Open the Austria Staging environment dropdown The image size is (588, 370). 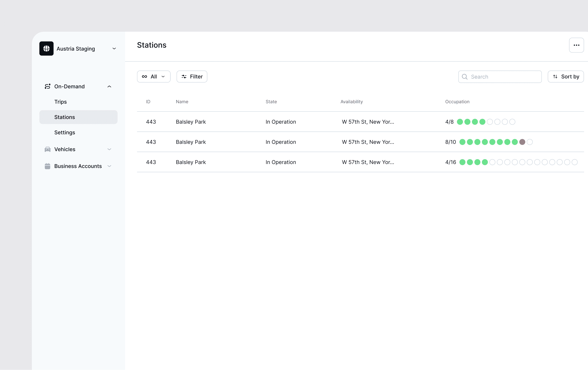pos(114,49)
